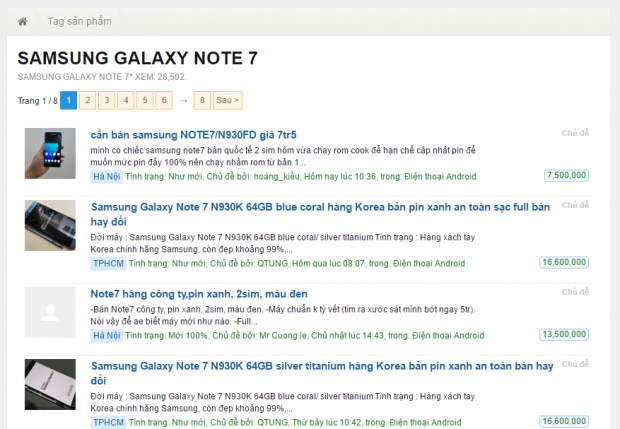Filter by Hà Nội tag on first listing
This screenshot has width=620, height=429.
(x=107, y=176)
